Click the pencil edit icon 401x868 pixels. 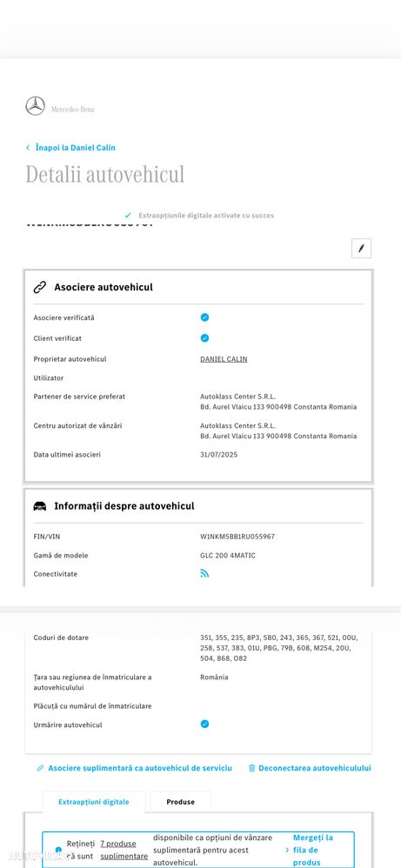[361, 249]
